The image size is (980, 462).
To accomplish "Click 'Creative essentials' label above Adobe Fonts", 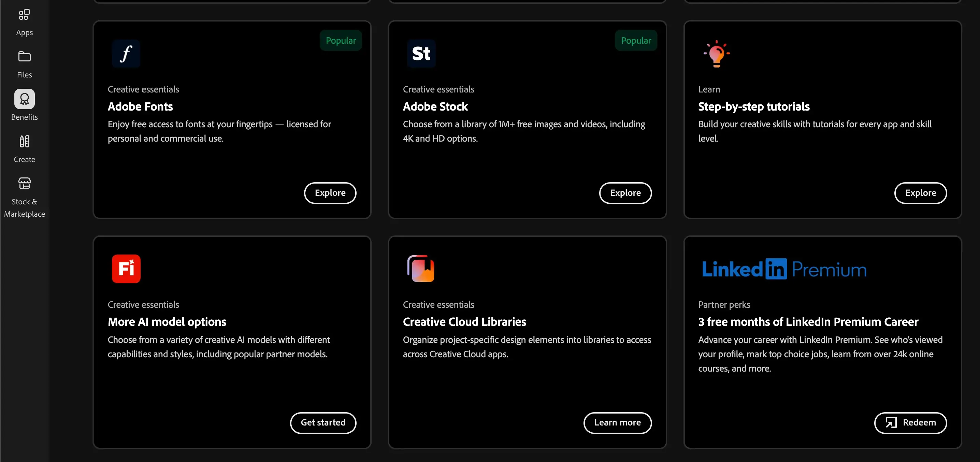I will [x=143, y=89].
